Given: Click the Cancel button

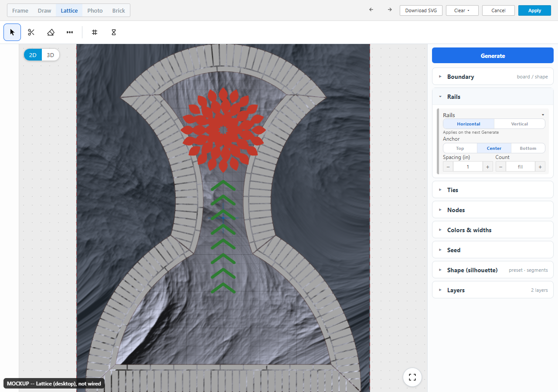Looking at the screenshot, I should [498, 10].
